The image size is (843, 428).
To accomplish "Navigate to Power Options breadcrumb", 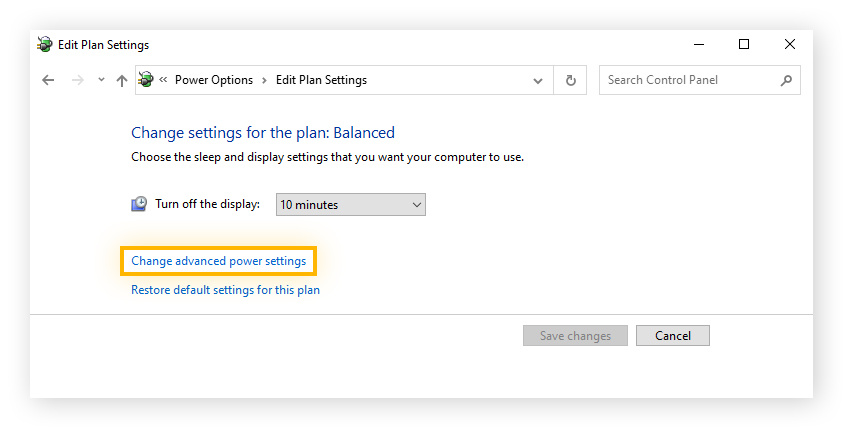I will click(x=213, y=80).
